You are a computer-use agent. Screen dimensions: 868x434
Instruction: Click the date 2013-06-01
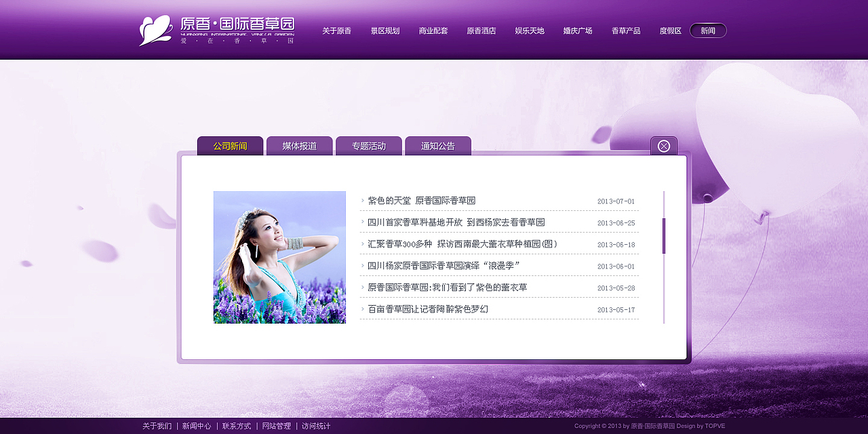[616, 267]
